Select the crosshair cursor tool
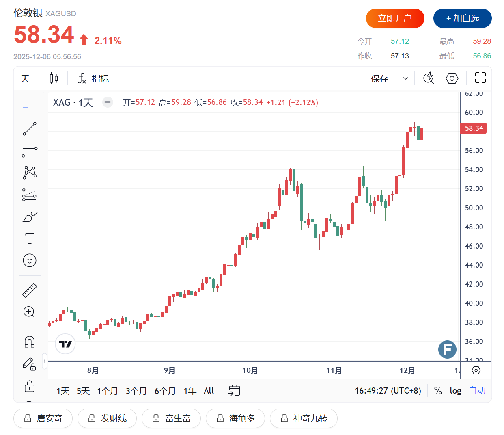 30,107
